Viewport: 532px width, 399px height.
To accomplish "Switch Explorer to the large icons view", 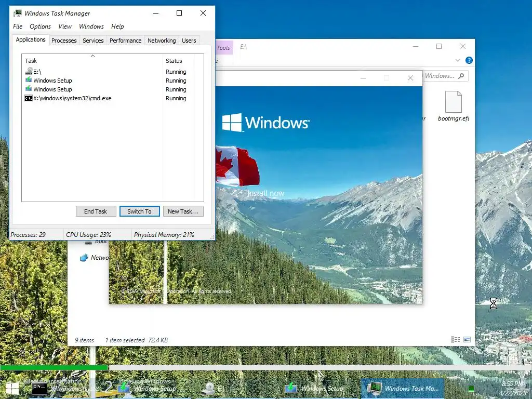I will click(x=467, y=340).
